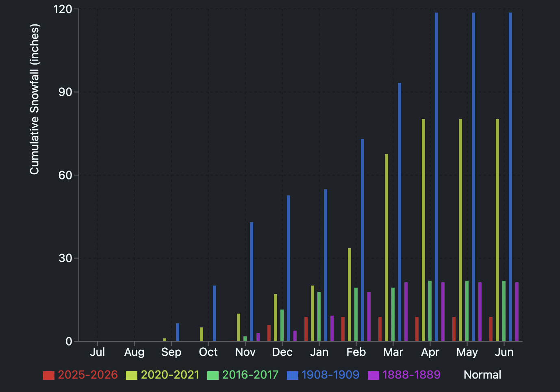Viewport: 560px width, 392px height.
Task: Click the red 2025-2026 legend swatch
Action: pyautogui.click(x=49, y=375)
